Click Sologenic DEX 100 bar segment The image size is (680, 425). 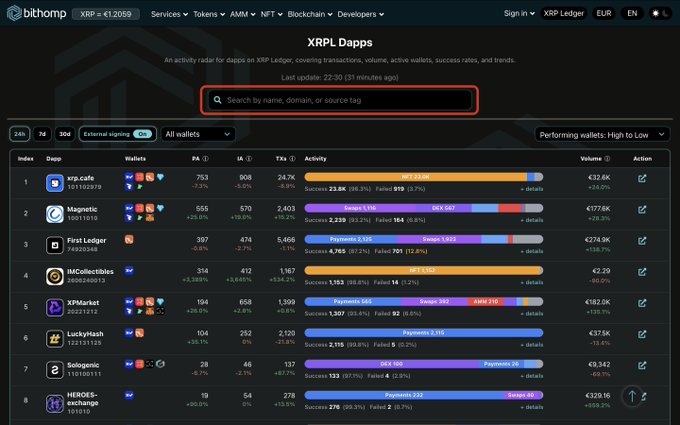tap(391, 364)
